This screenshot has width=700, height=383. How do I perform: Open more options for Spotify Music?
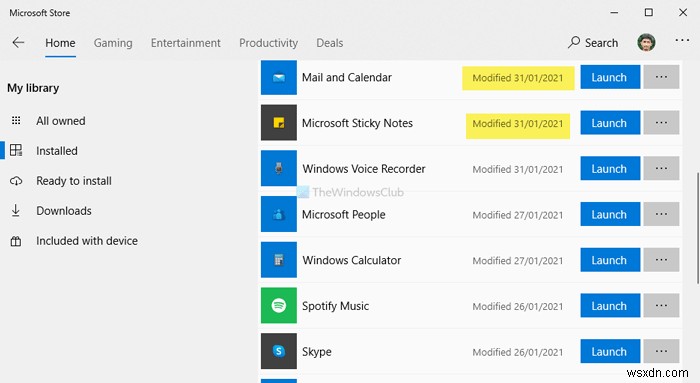pos(661,306)
